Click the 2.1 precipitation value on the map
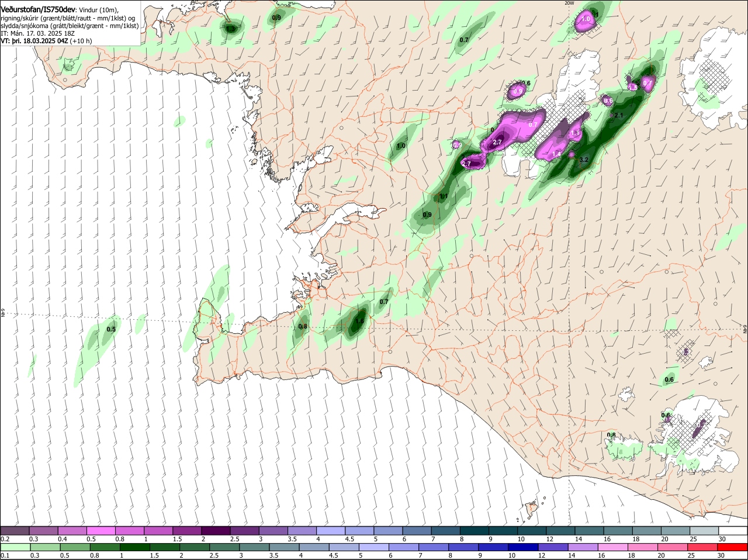748x560 pixels. (619, 115)
